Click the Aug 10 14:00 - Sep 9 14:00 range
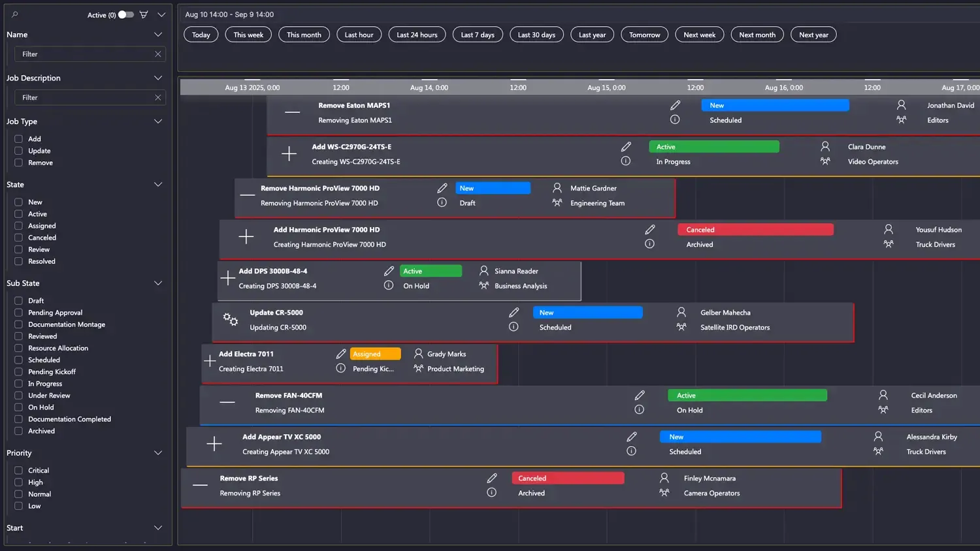Image resolution: width=980 pixels, height=551 pixels. point(229,14)
